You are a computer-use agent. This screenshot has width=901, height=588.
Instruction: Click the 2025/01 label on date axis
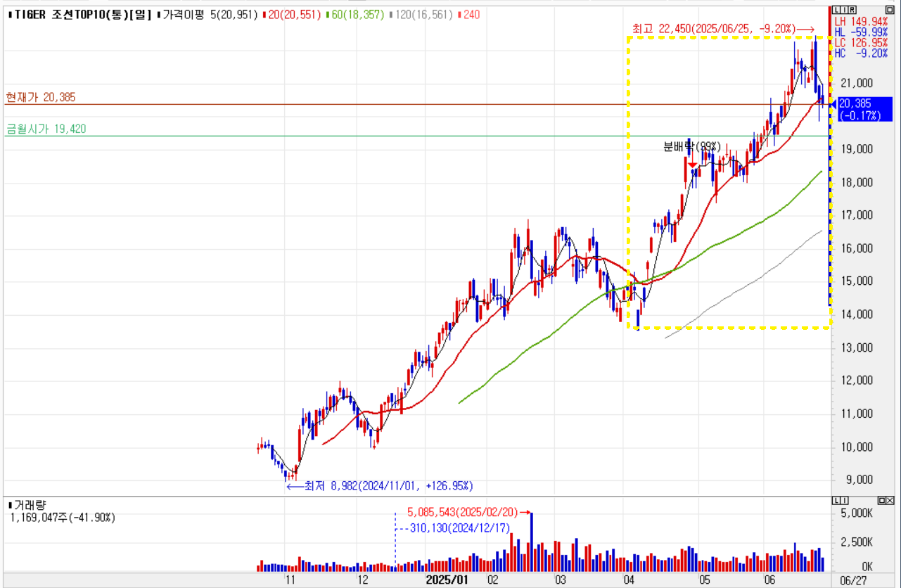point(447,580)
